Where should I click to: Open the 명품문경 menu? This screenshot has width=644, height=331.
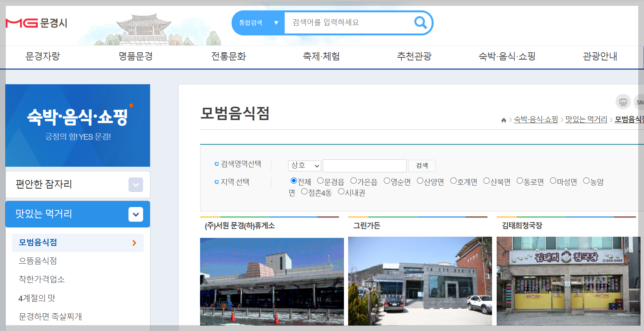136,56
